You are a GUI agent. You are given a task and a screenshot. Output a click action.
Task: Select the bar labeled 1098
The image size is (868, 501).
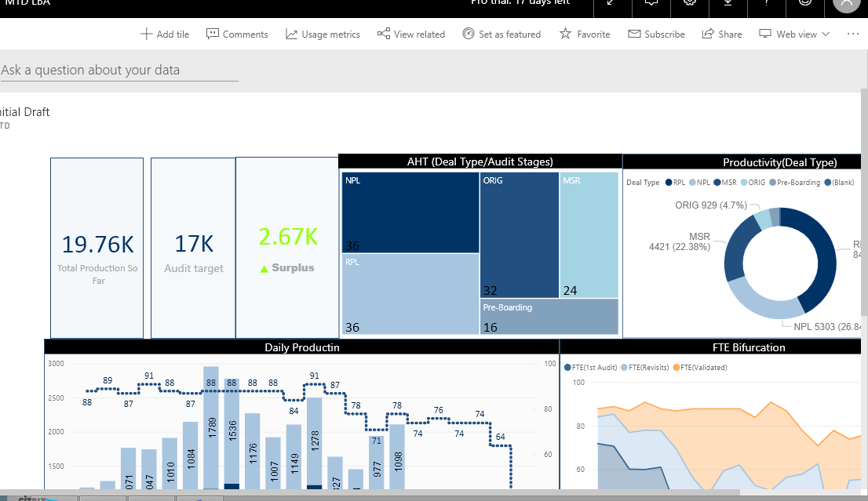coord(397,457)
